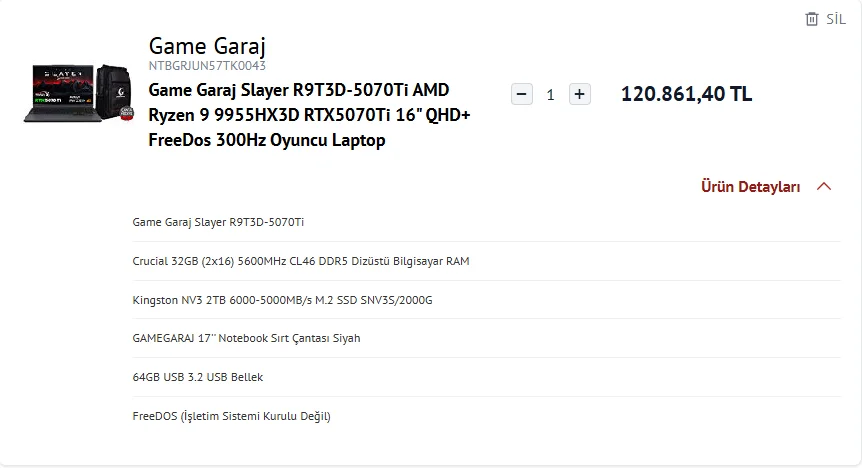Open the Game Garaj Slayer product title link
This screenshot has height=468, width=862.
[310, 115]
